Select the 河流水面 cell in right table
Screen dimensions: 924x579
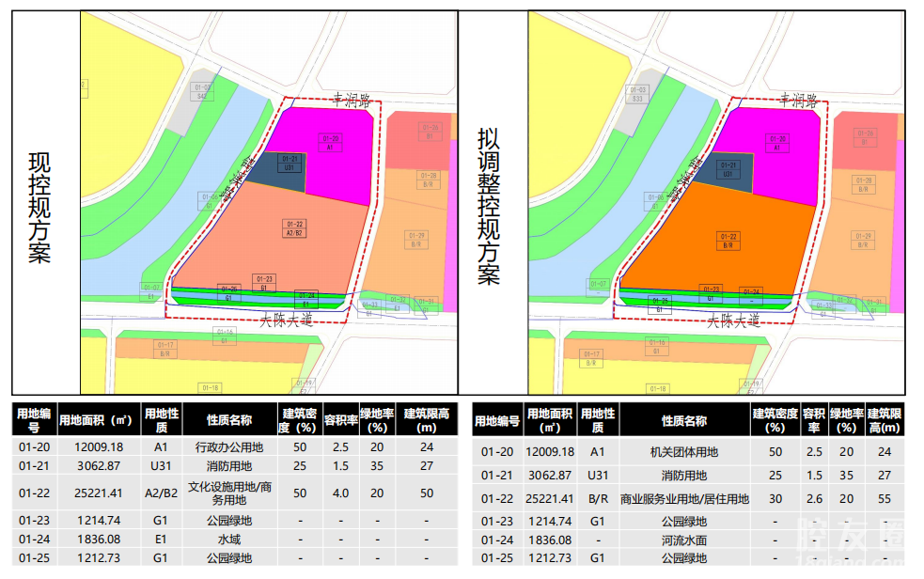pyautogui.click(x=683, y=540)
